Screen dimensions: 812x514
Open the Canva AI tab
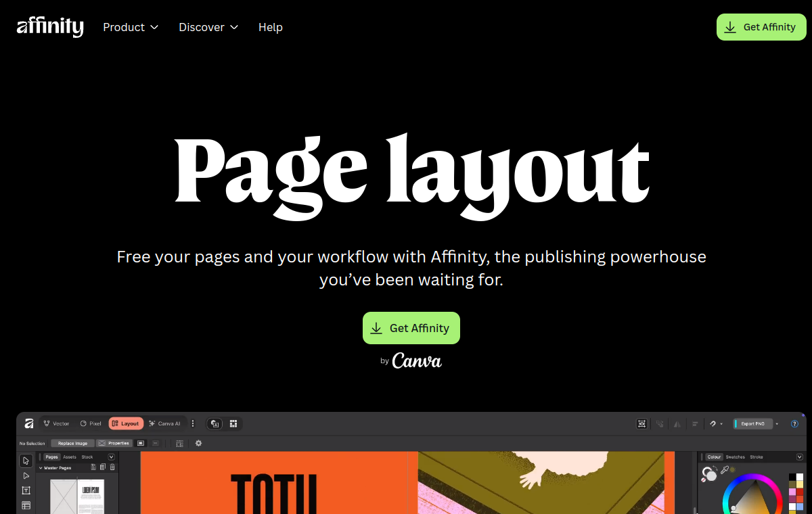coord(164,423)
